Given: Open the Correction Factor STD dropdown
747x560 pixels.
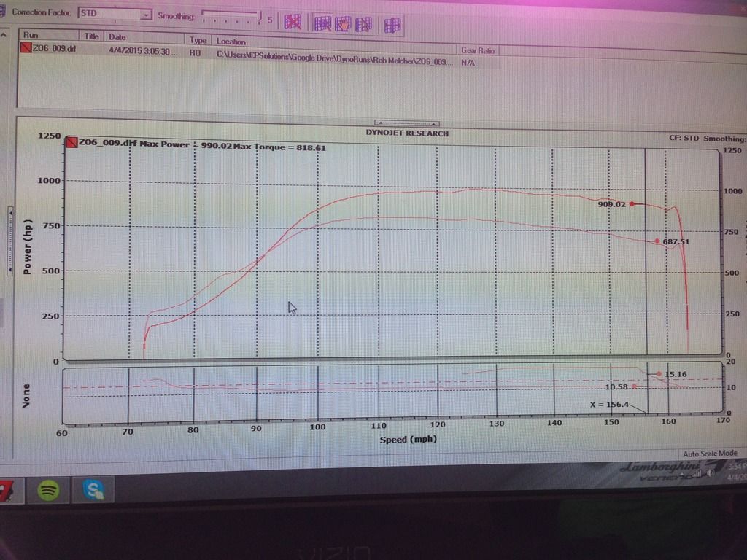Looking at the screenshot, I should coord(145,15).
